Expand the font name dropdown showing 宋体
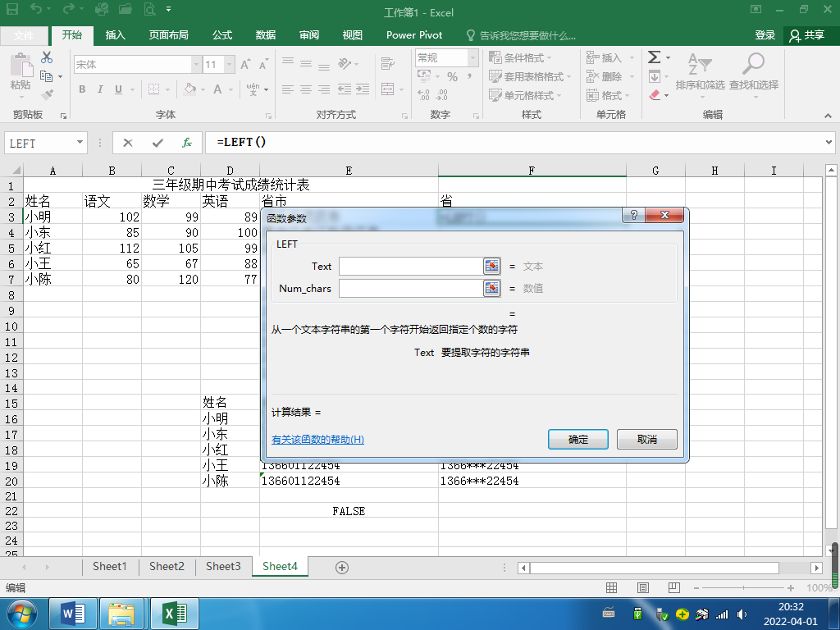 pos(196,65)
